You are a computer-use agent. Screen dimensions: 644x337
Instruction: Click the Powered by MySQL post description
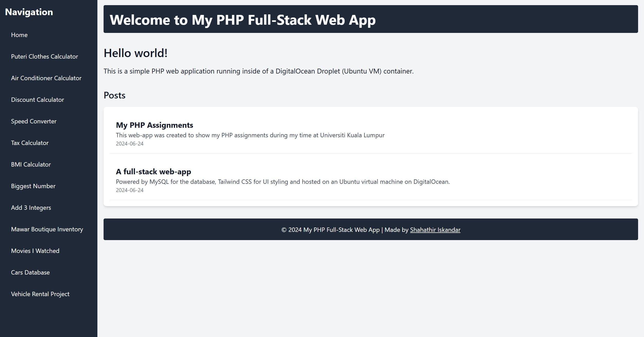pyautogui.click(x=283, y=182)
